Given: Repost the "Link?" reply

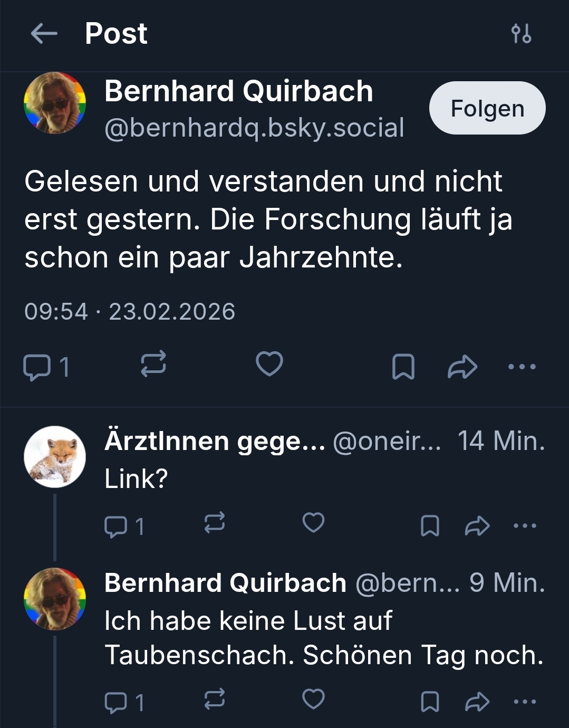Looking at the screenshot, I should pos(215,523).
